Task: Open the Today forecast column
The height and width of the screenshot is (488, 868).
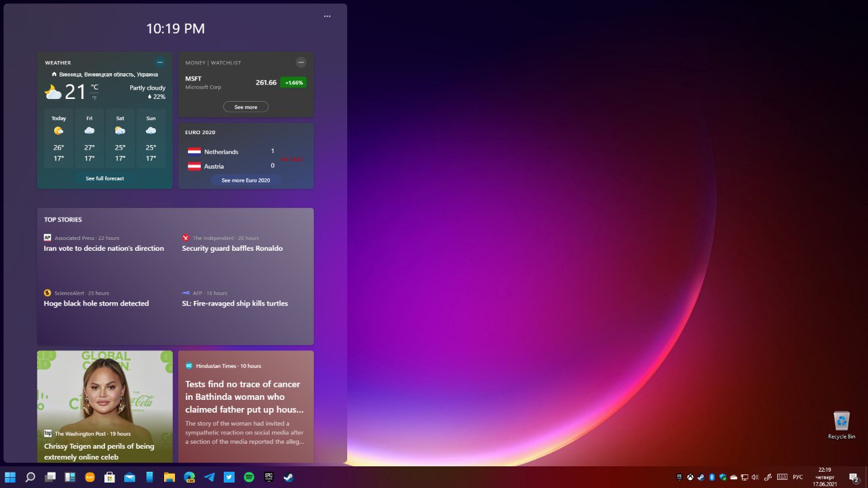Action: (x=59, y=138)
